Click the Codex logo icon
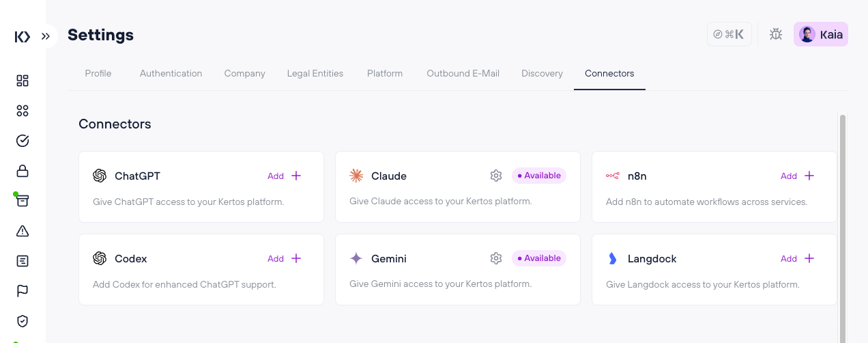The height and width of the screenshot is (343, 868). pyautogui.click(x=100, y=258)
